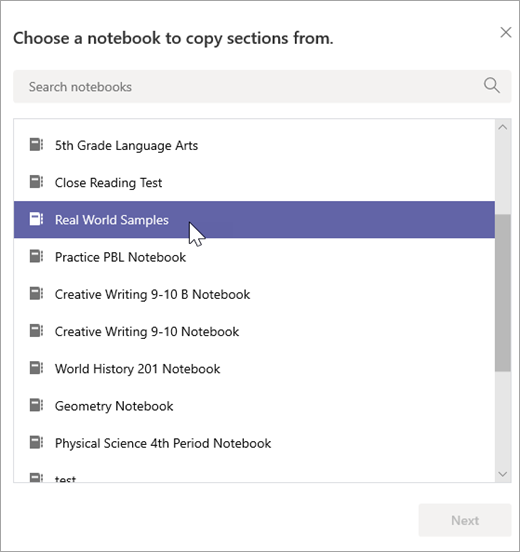
Task: Pick the Practice PBL Notebook entry
Action: tap(254, 257)
